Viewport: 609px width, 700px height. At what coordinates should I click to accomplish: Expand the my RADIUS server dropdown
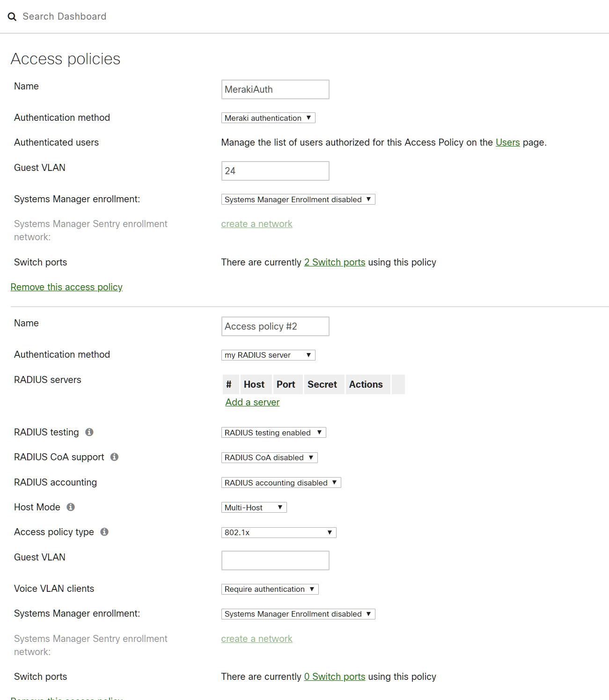[x=268, y=355]
